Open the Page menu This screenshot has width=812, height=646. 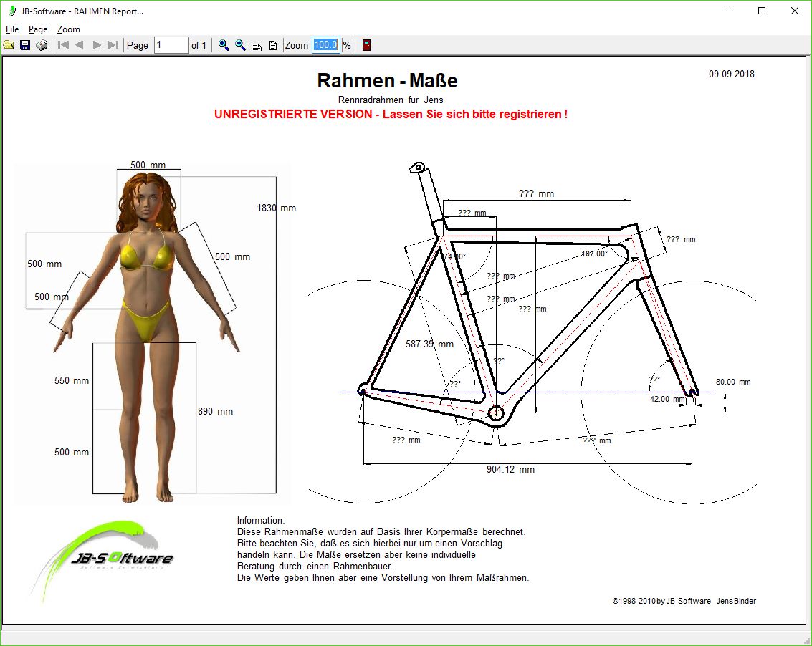point(38,29)
